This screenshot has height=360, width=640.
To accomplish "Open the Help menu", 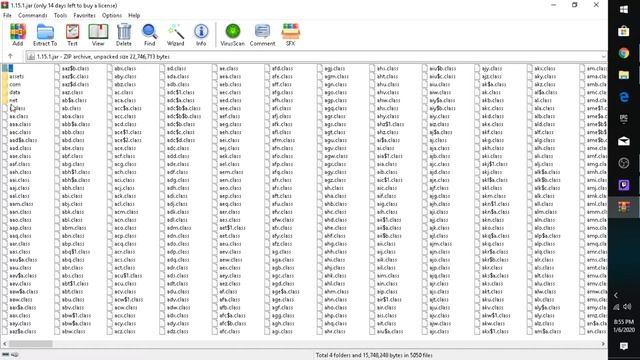I will coord(134,15).
